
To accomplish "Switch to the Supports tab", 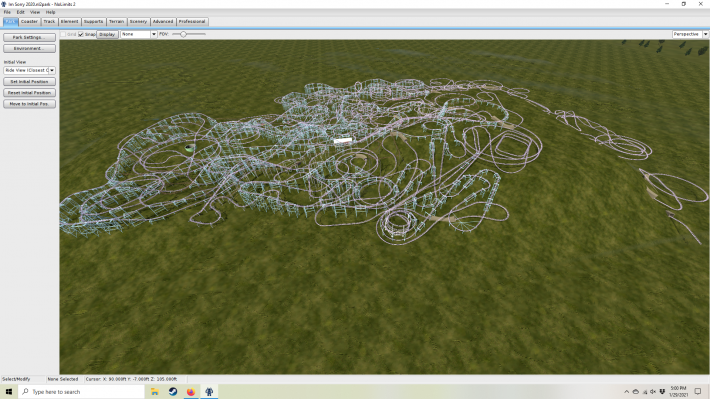I will pos(93,22).
